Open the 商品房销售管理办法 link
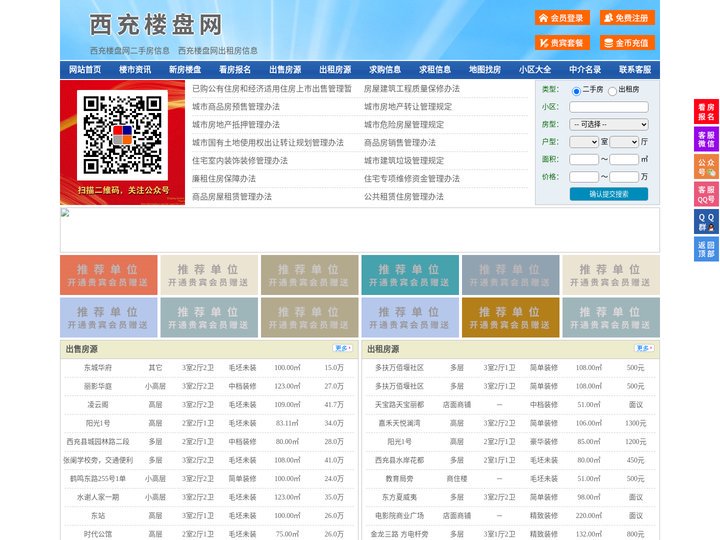Viewport: 720px width, 540px height. tap(400, 143)
